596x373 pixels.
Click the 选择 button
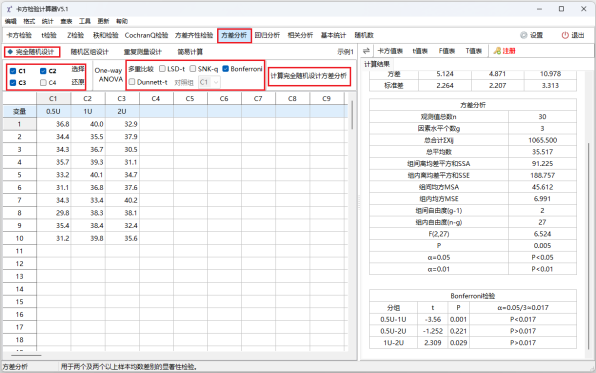(78, 69)
